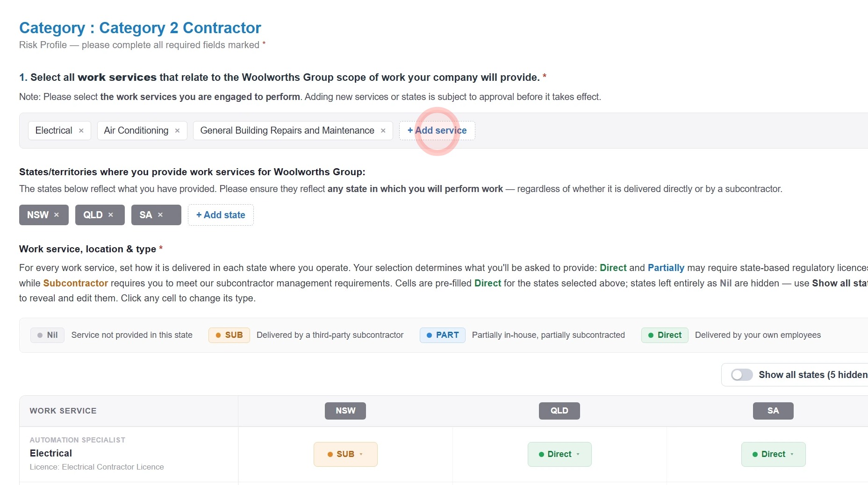
Task: Click the Direct legend badge
Action: (665, 335)
